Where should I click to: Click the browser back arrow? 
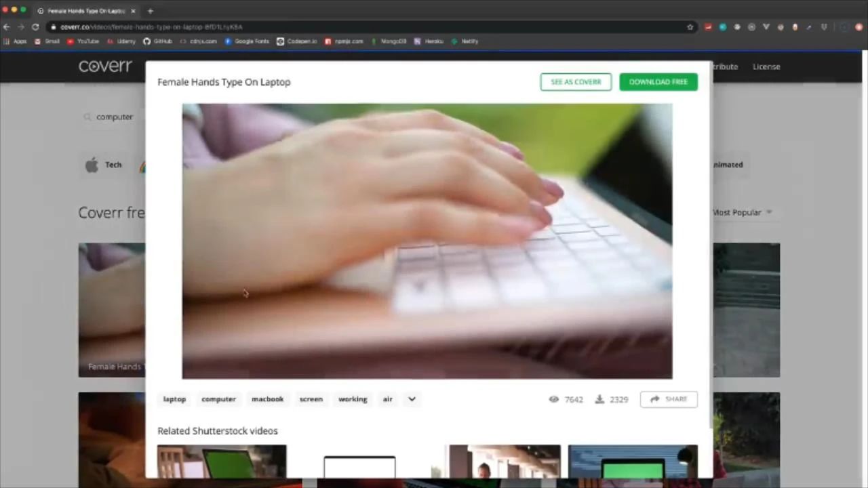[7, 27]
